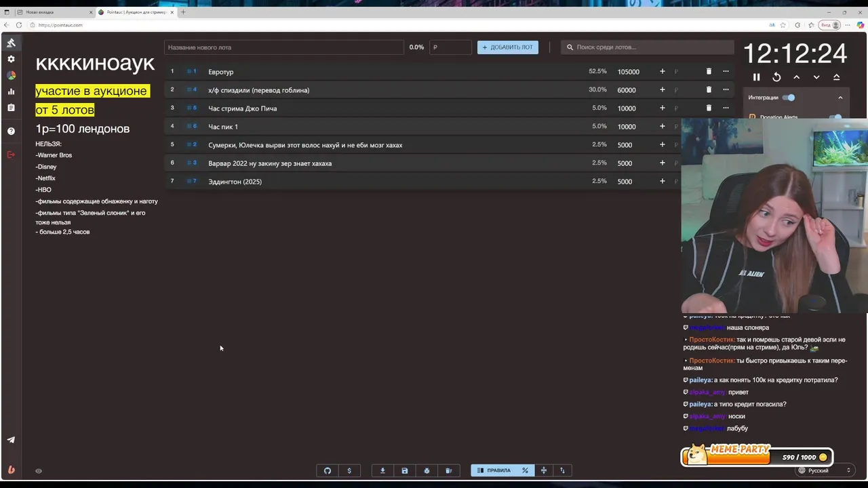The height and width of the screenshot is (488, 868).
Task: Open the settings gear in sidebar
Action: [11, 60]
